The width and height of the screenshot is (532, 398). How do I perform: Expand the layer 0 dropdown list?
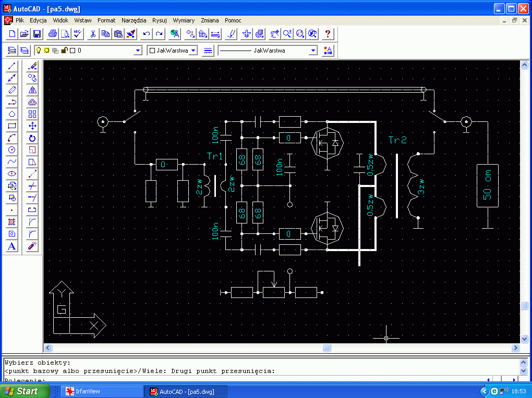coord(138,51)
